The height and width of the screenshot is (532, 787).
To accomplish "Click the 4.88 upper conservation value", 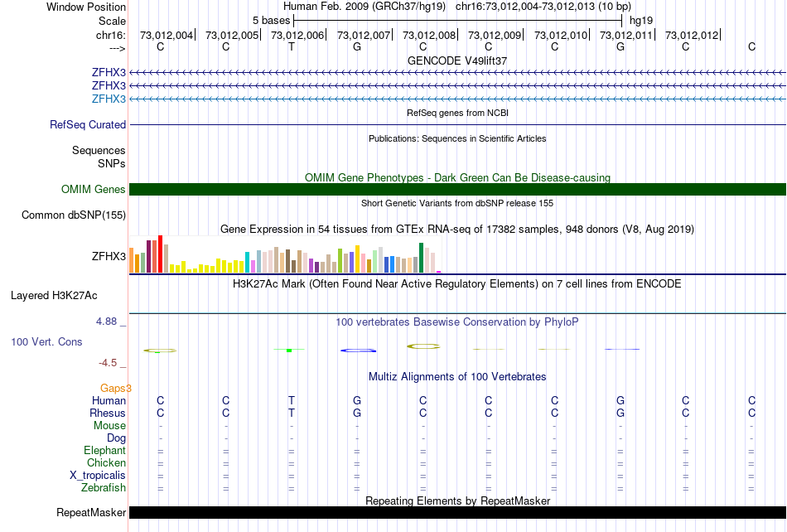I will tap(106, 322).
